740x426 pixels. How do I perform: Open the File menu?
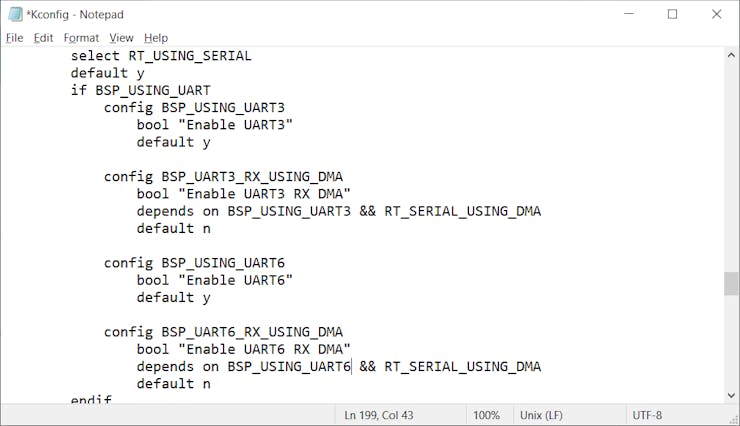click(14, 38)
